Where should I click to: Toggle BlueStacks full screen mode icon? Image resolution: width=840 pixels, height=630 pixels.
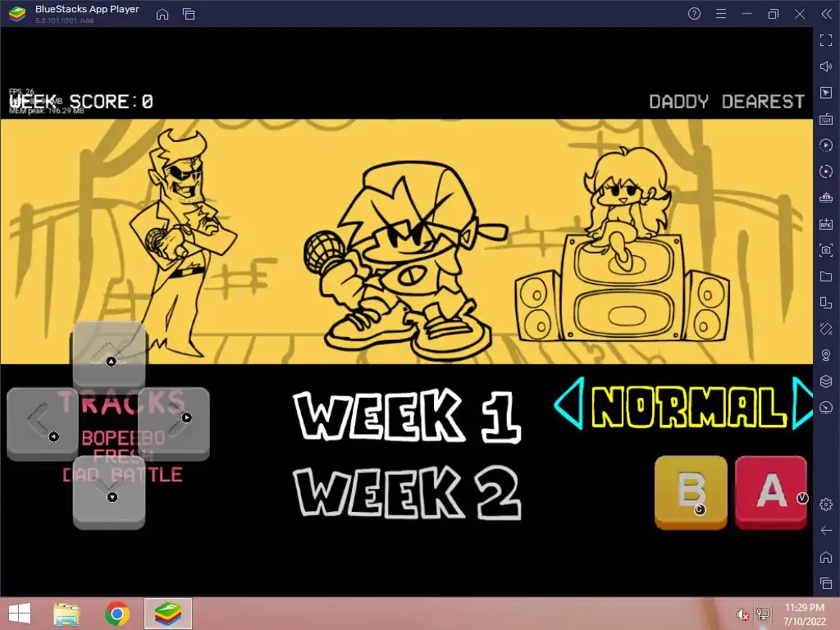(x=825, y=40)
